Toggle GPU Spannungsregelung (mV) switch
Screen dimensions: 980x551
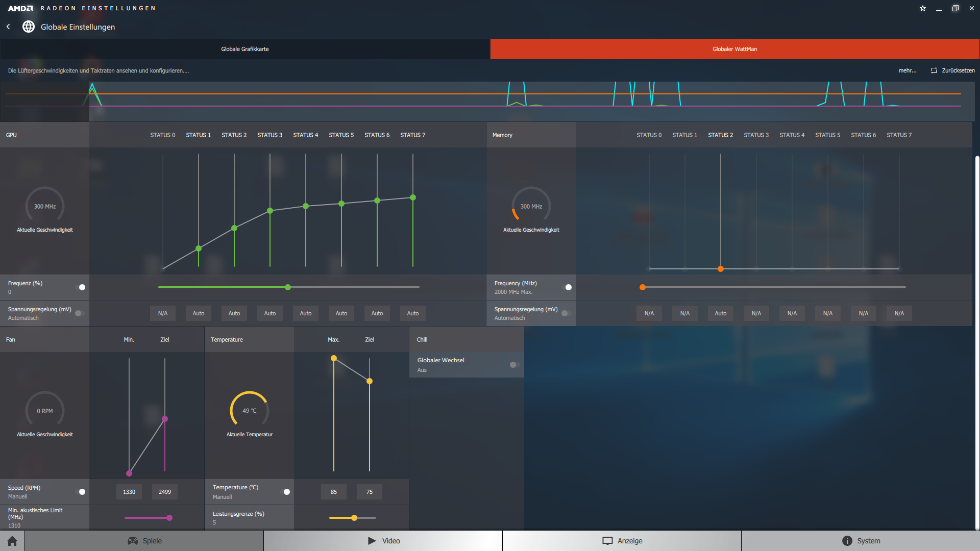click(x=80, y=313)
